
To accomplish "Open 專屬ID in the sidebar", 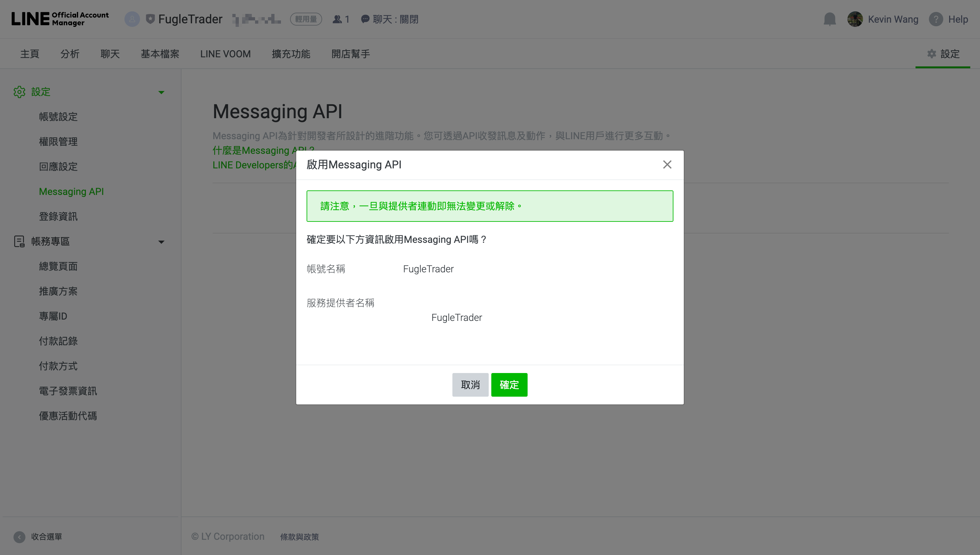I will click(53, 316).
